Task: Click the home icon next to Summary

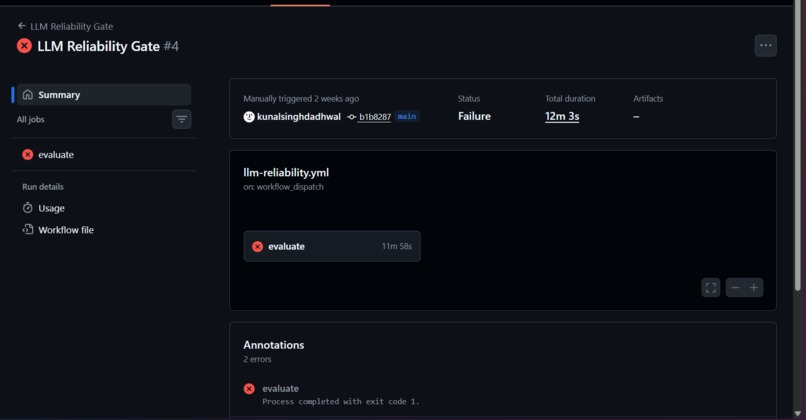Action: [x=28, y=95]
